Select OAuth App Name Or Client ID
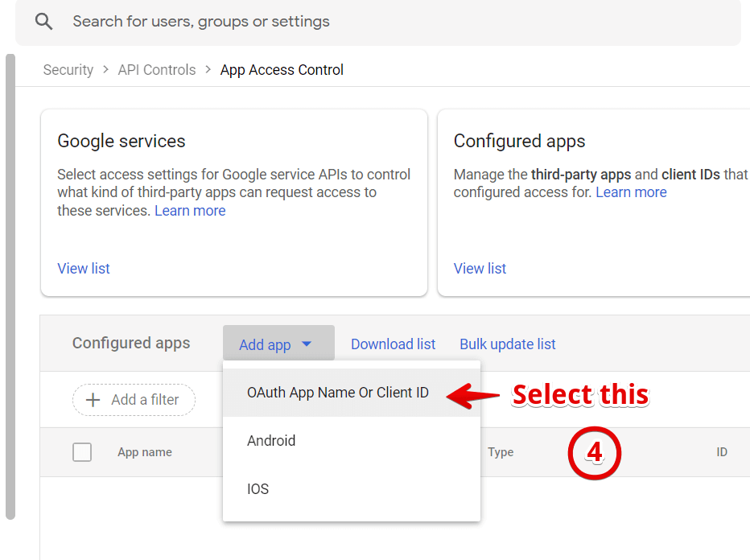The height and width of the screenshot is (560, 750). pos(338,393)
